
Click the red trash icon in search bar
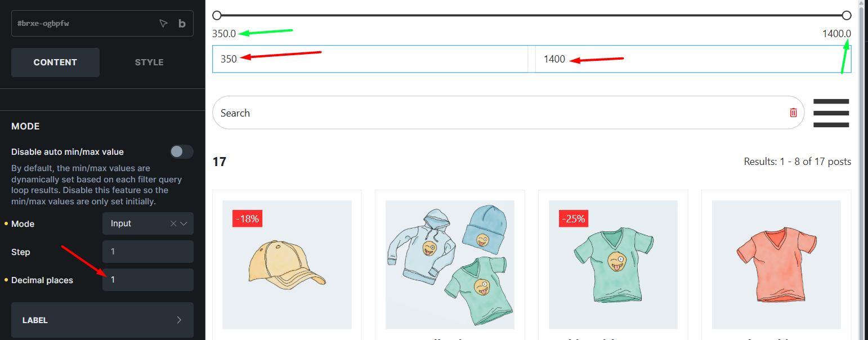coord(793,113)
